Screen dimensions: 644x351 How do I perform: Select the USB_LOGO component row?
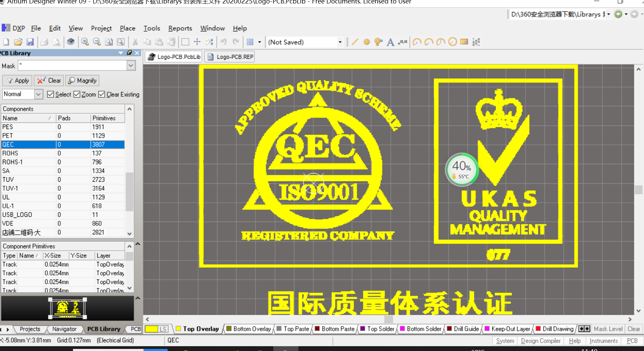[63, 215]
